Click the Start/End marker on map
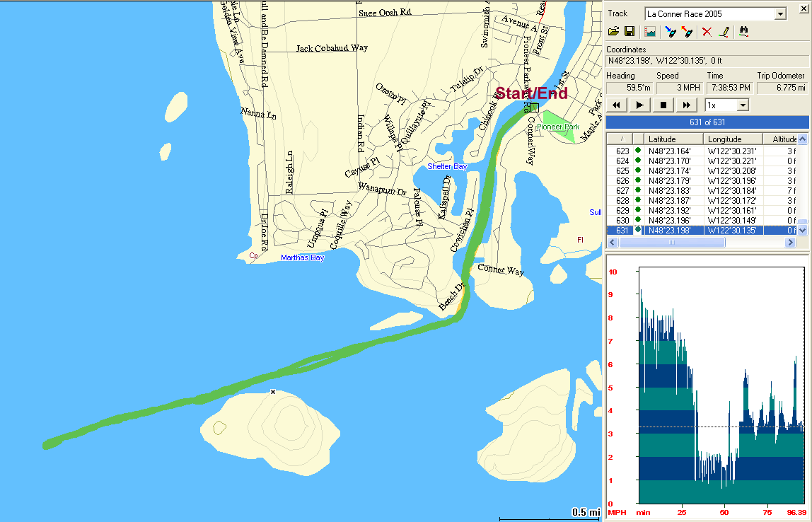This screenshot has width=812, height=522. click(x=534, y=108)
